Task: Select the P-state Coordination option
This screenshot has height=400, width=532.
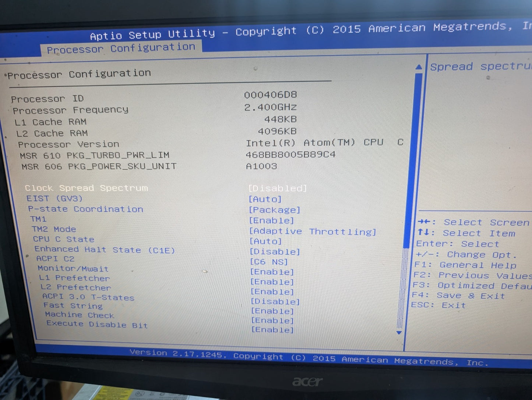Action: click(x=86, y=209)
